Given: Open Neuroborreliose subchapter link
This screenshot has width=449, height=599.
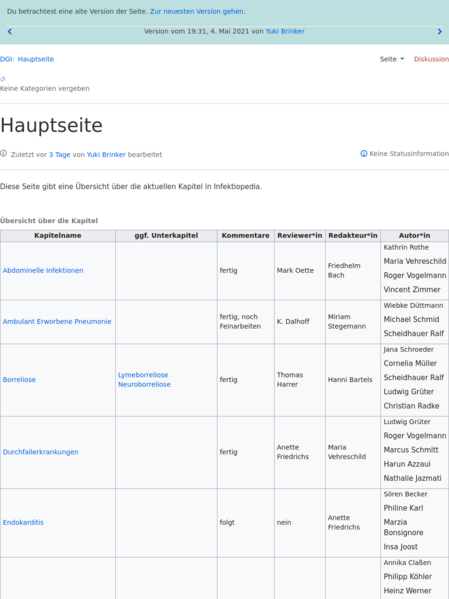Looking at the screenshot, I should (x=144, y=384).
